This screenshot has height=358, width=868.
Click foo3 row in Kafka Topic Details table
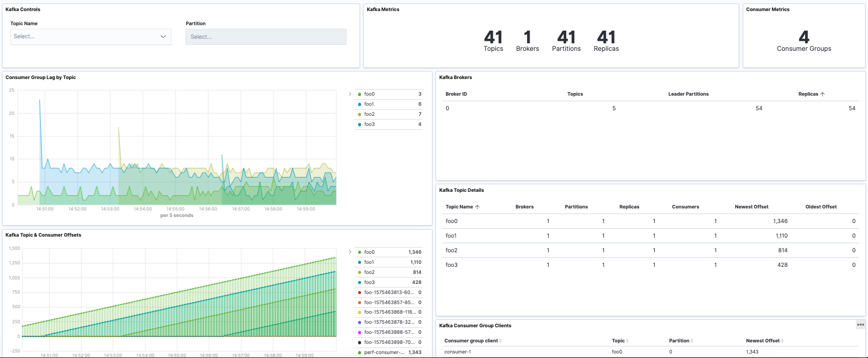452,265
